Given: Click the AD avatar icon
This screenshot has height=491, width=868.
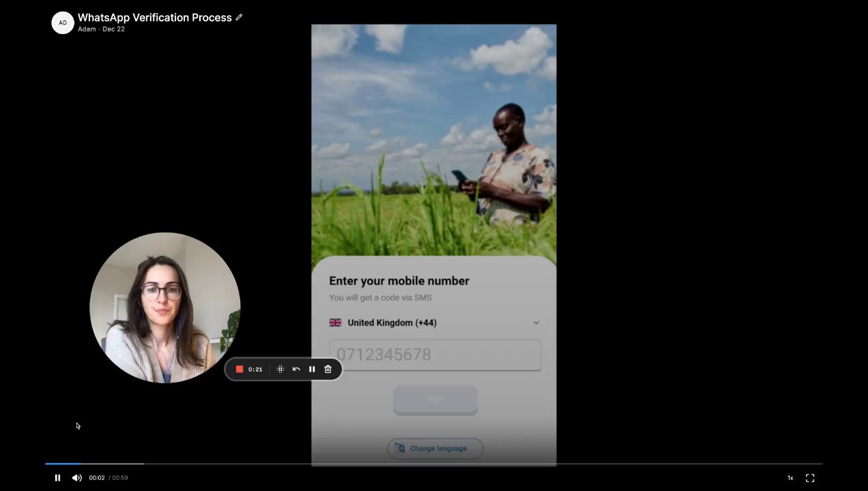Looking at the screenshot, I should [x=63, y=23].
